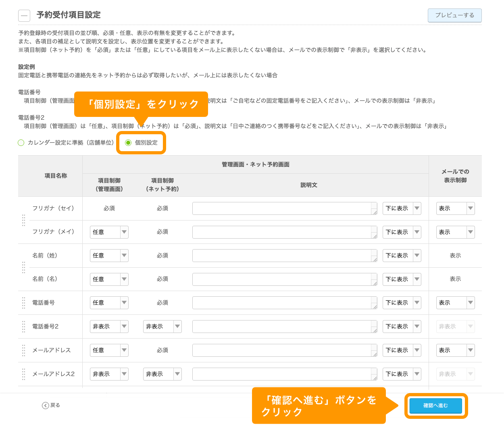This screenshot has width=504, height=439.
Task: Click the フリガナ（セイ） row label
Action: point(53,208)
